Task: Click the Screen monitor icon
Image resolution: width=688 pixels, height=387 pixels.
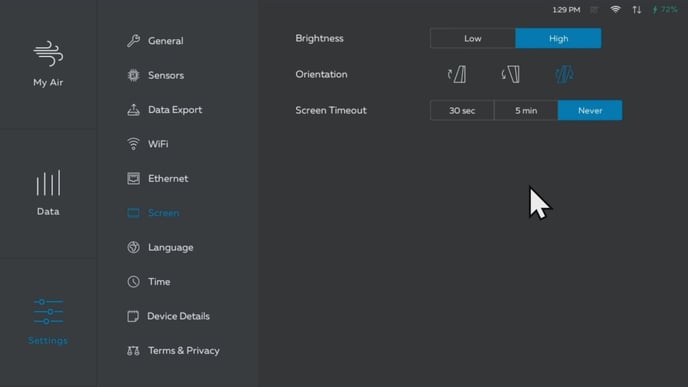Action: click(x=133, y=213)
